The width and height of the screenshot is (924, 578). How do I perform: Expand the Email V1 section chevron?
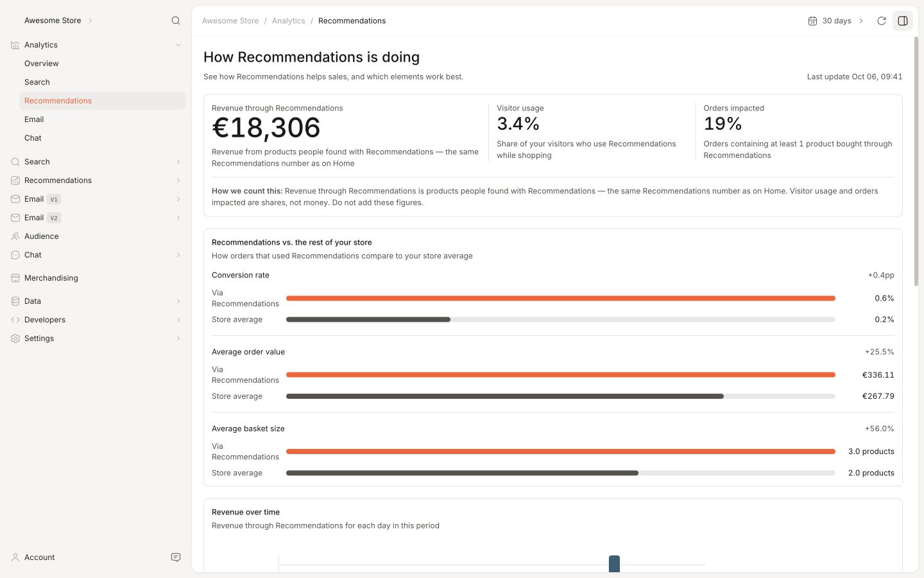pyautogui.click(x=178, y=199)
